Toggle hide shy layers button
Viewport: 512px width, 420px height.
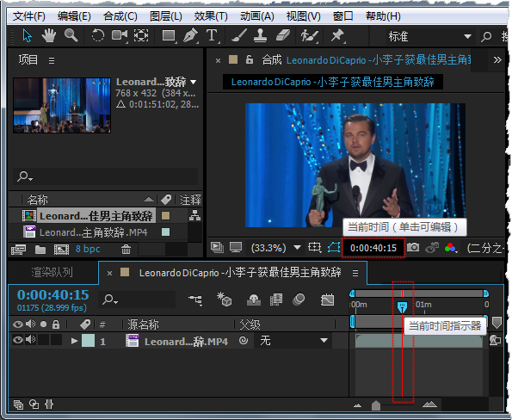coord(253,300)
